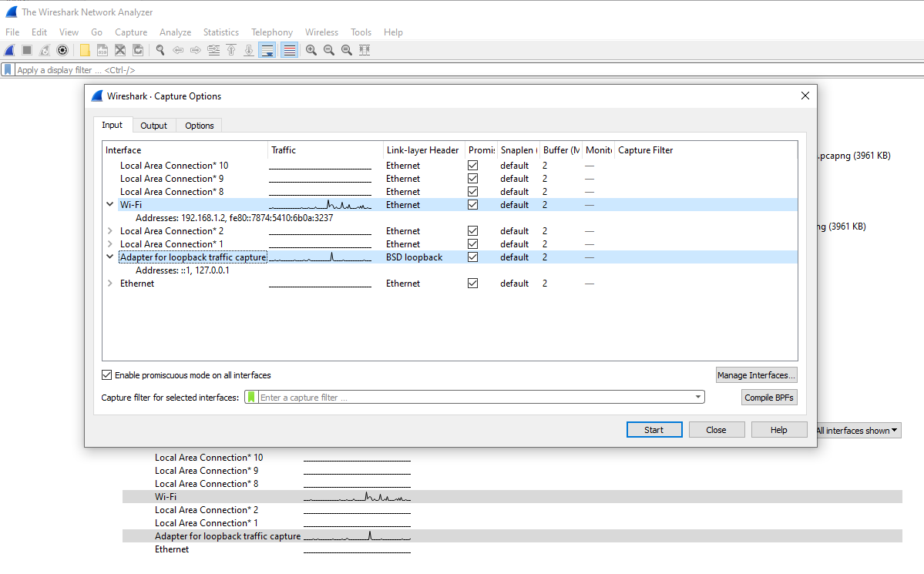Viewport: 924px width, 574px height.
Task: Click the green capture filter bookmark icon
Action: tap(252, 398)
